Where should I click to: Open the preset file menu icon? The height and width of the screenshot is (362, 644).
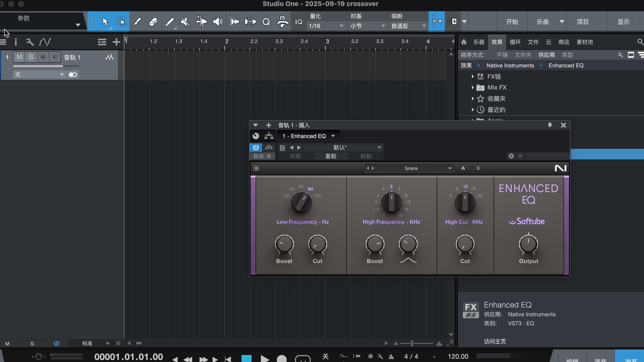tap(282, 147)
